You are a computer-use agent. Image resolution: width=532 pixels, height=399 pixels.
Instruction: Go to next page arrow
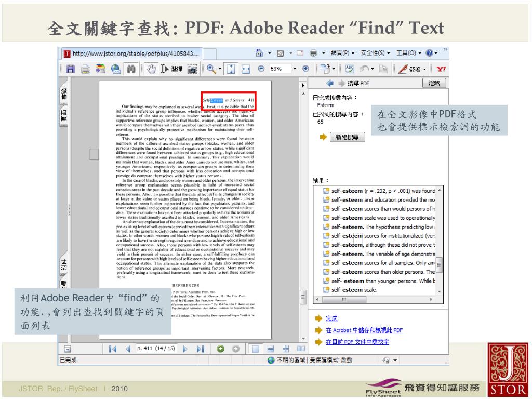tap(185, 349)
